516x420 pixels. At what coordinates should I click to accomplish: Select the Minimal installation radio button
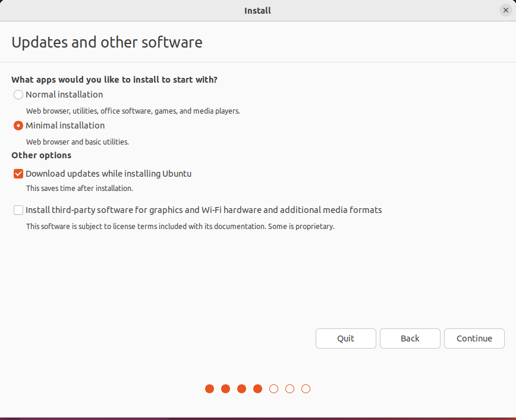point(18,126)
